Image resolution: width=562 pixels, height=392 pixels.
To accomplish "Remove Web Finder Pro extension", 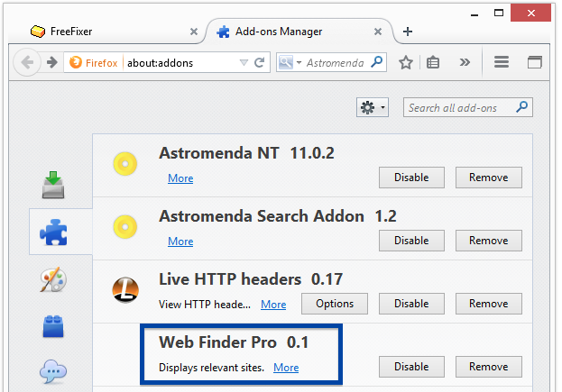I will [489, 367].
